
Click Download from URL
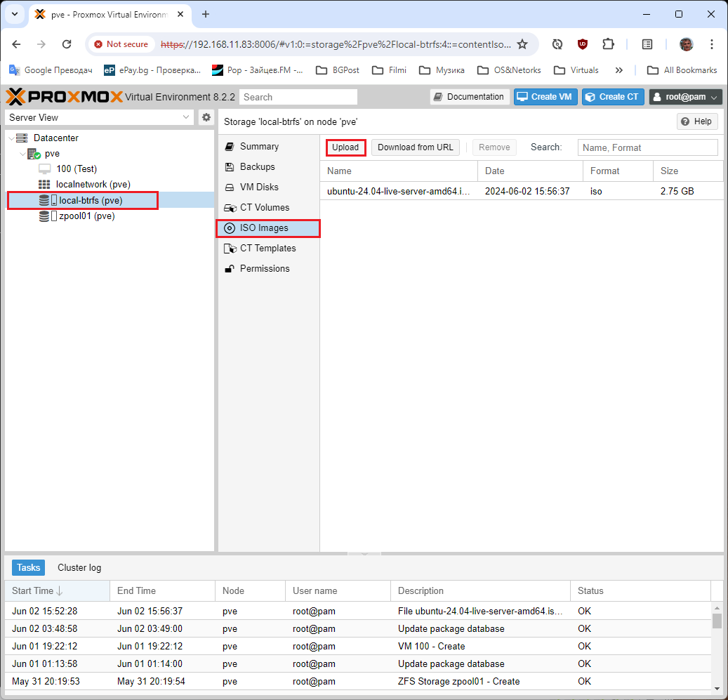415,147
